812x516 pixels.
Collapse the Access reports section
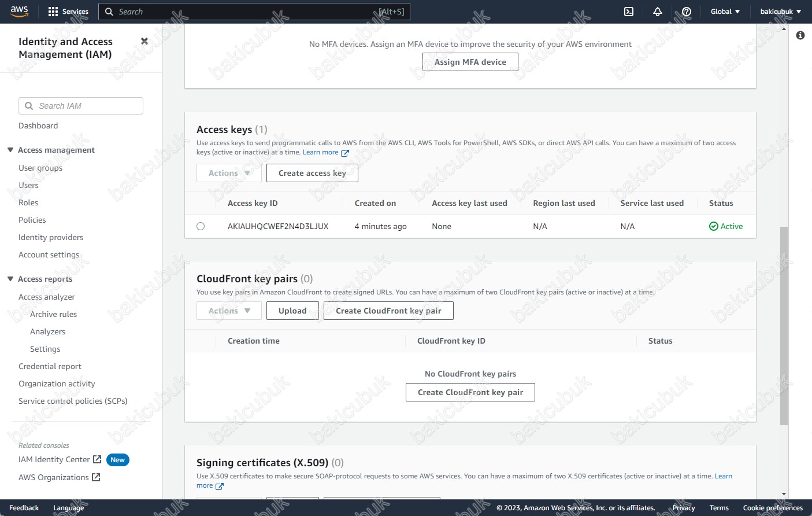(x=10, y=279)
